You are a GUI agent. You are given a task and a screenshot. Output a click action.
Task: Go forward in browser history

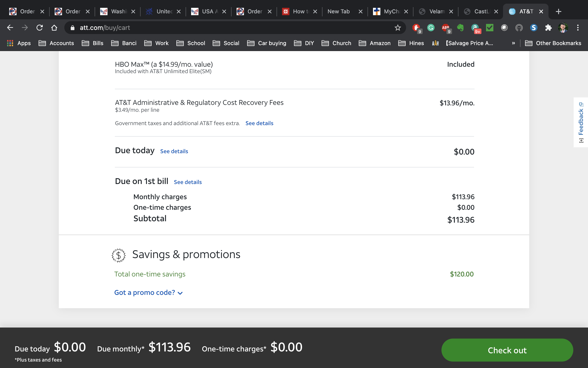point(25,28)
